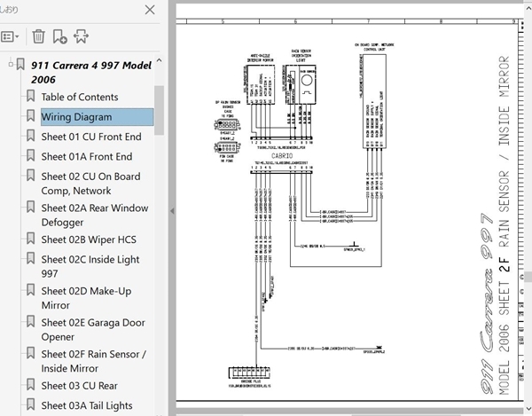Click bookmark icon beside Table of Contents

point(30,96)
